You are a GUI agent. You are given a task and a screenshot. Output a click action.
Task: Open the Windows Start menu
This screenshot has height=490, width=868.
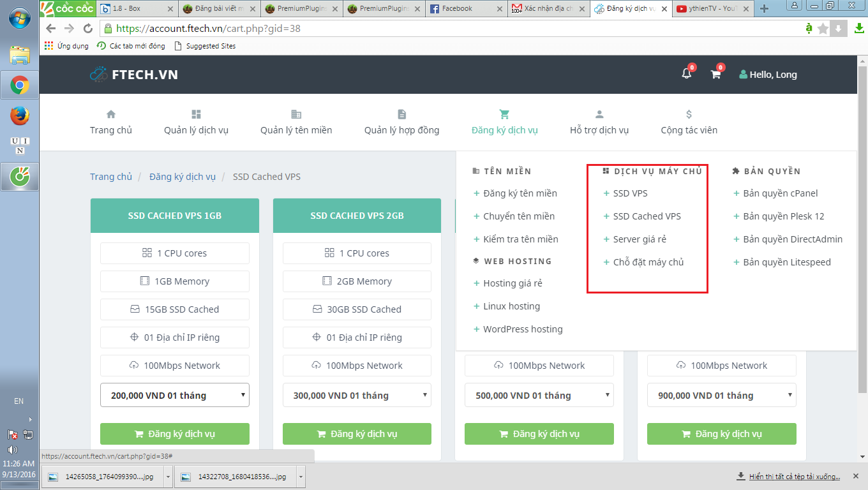pyautogui.click(x=19, y=17)
